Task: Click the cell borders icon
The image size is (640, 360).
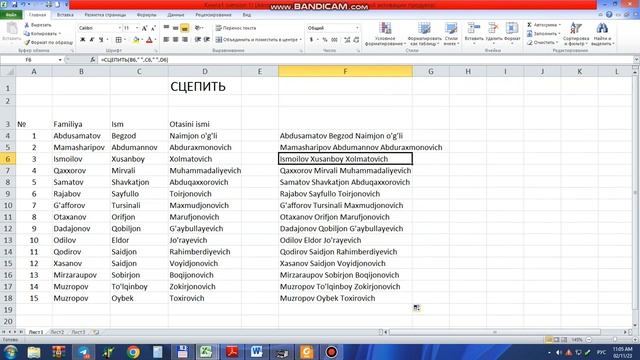Action: 118,40
